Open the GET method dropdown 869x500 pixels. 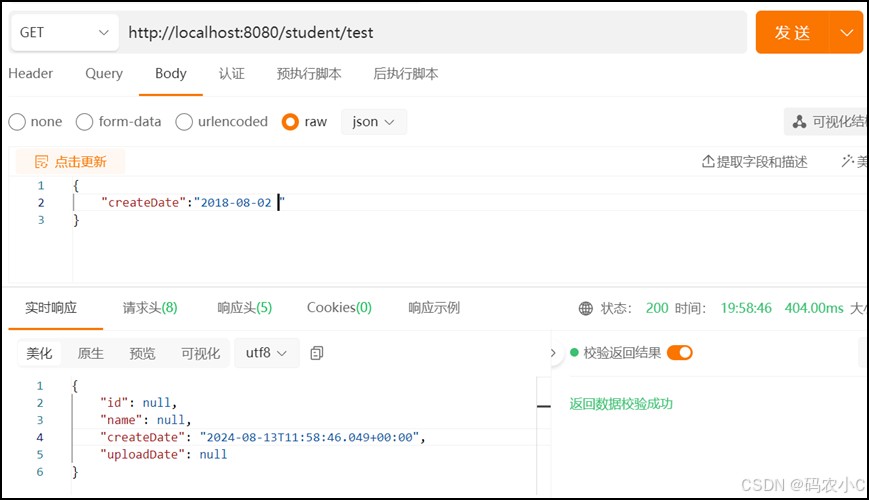[64, 32]
